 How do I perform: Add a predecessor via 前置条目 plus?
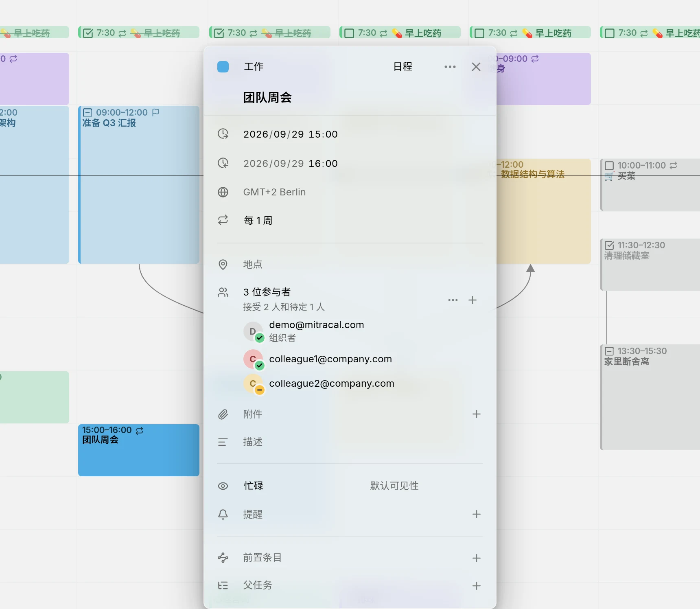(x=477, y=558)
